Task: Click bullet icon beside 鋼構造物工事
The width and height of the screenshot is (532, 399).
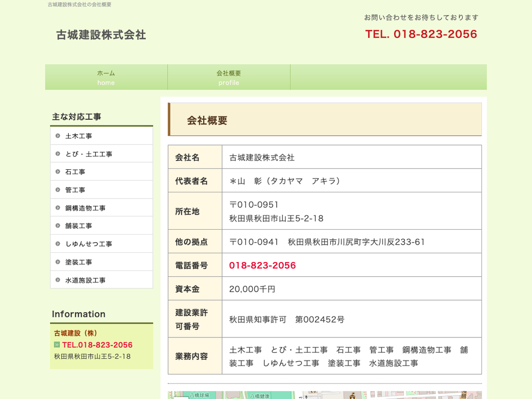Action: 58,208
